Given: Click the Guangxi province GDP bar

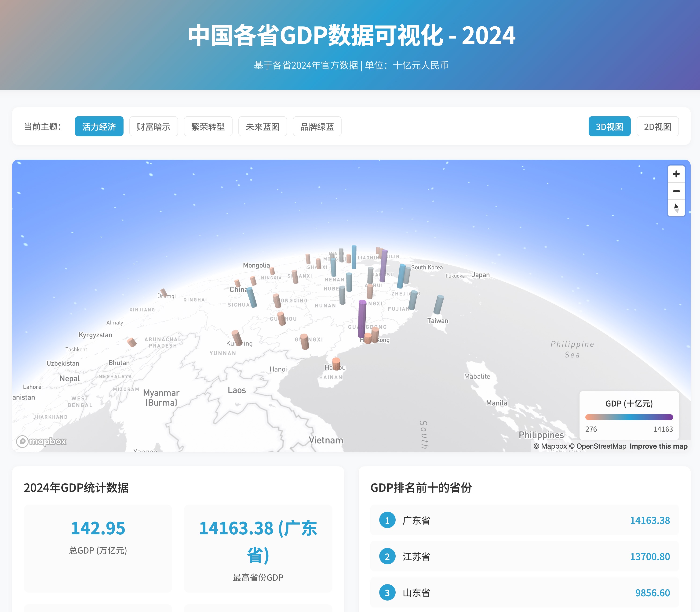Looking at the screenshot, I should click(x=305, y=342).
